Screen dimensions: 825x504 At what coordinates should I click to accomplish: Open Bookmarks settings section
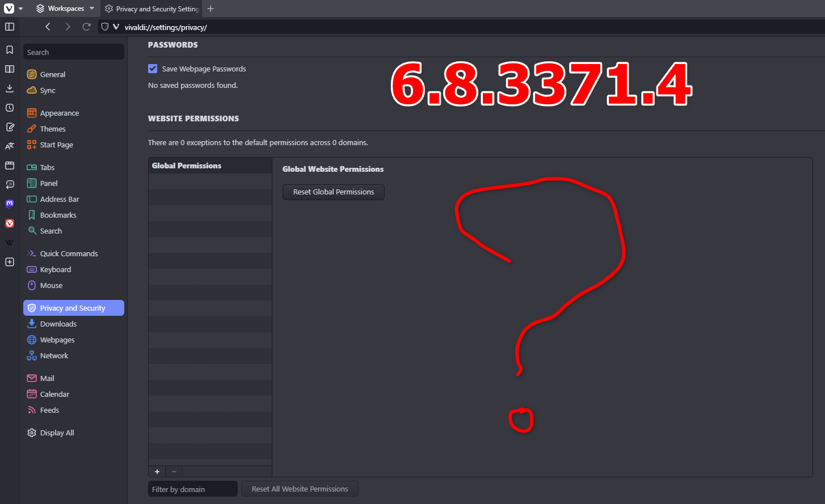tap(74, 215)
